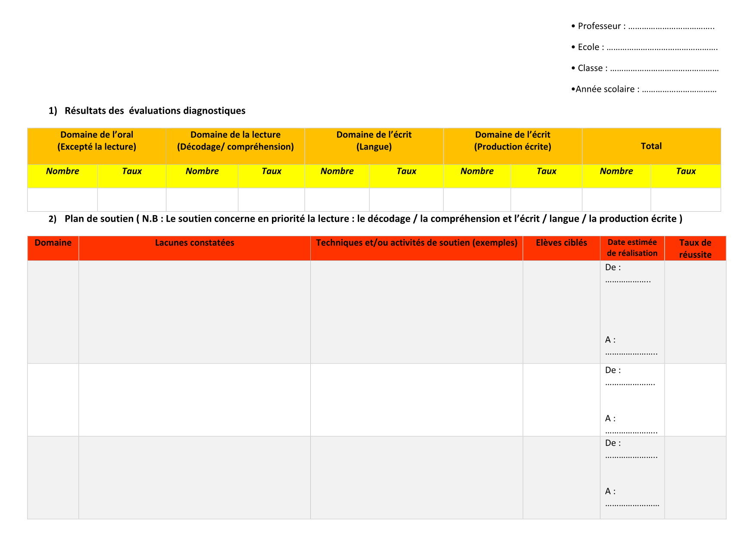Screen dimensions: 756x535
Task: Select the 'Plan de soutien' heading
Action: click(x=373, y=219)
